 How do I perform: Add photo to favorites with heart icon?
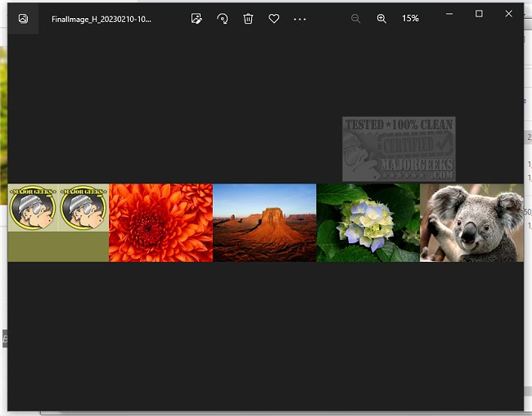coord(274,18)
